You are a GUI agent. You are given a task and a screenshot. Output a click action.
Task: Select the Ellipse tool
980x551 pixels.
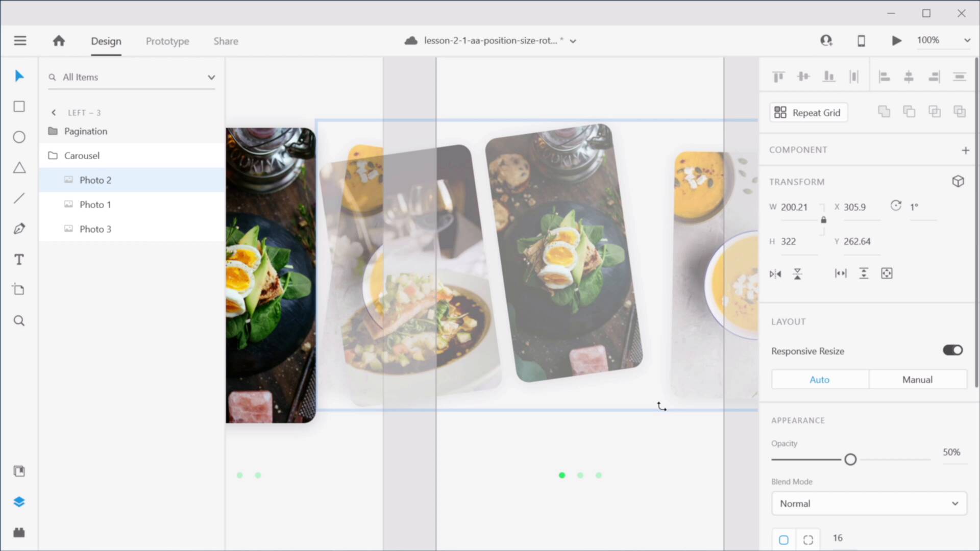coord(19,137)
